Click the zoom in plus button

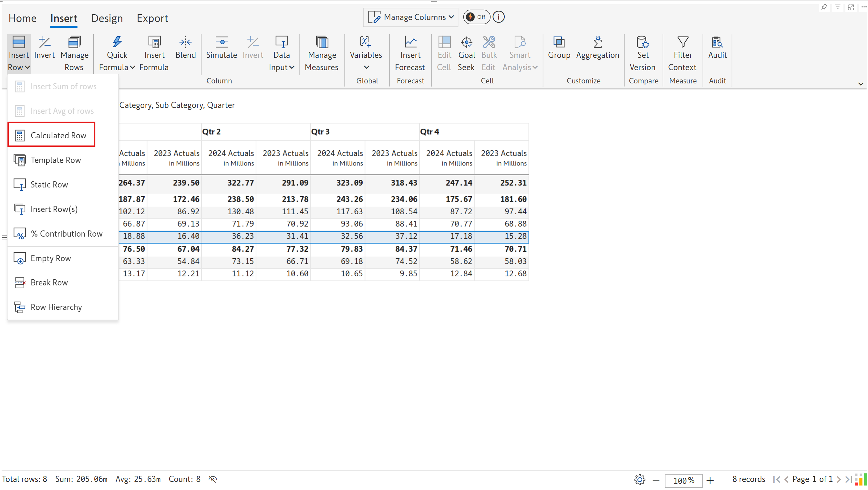(x=710, y=480)
